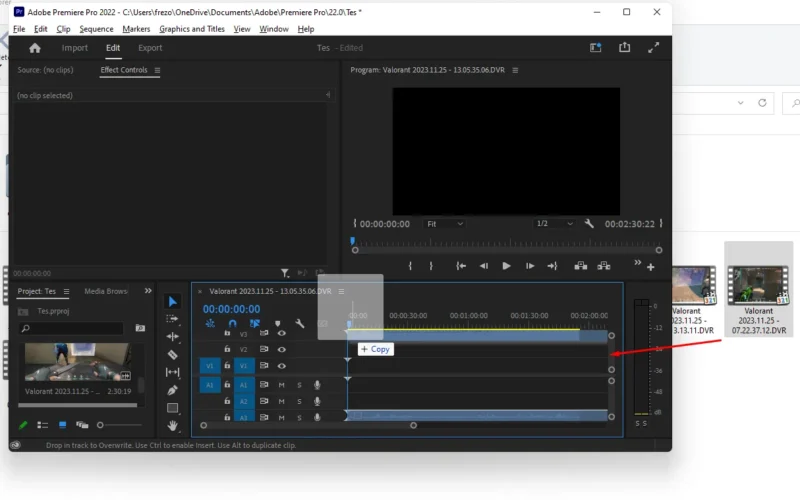Activate voice-over record on track A1
This screenshot has width=800, height=500.
pos(317,385)
